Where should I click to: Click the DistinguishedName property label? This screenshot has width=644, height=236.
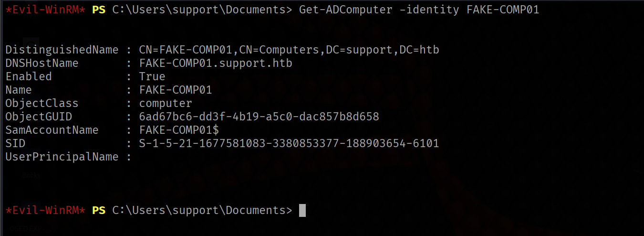tap(62, 50)
